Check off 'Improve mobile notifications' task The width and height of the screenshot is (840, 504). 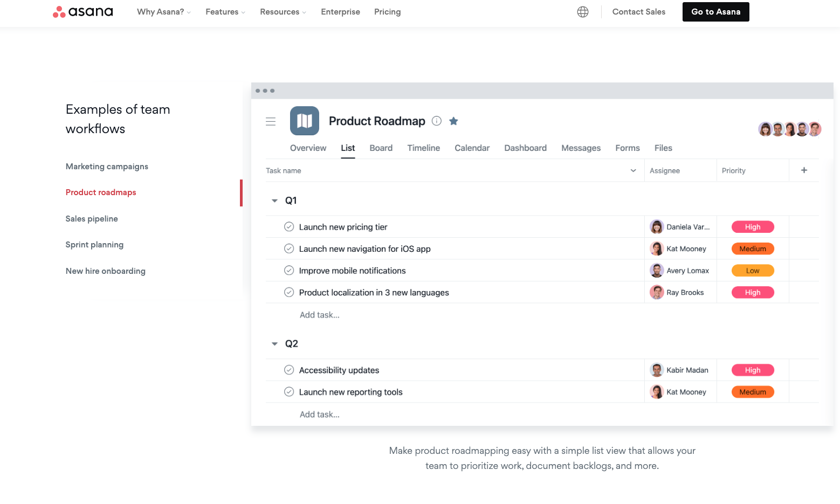[289, 271]
